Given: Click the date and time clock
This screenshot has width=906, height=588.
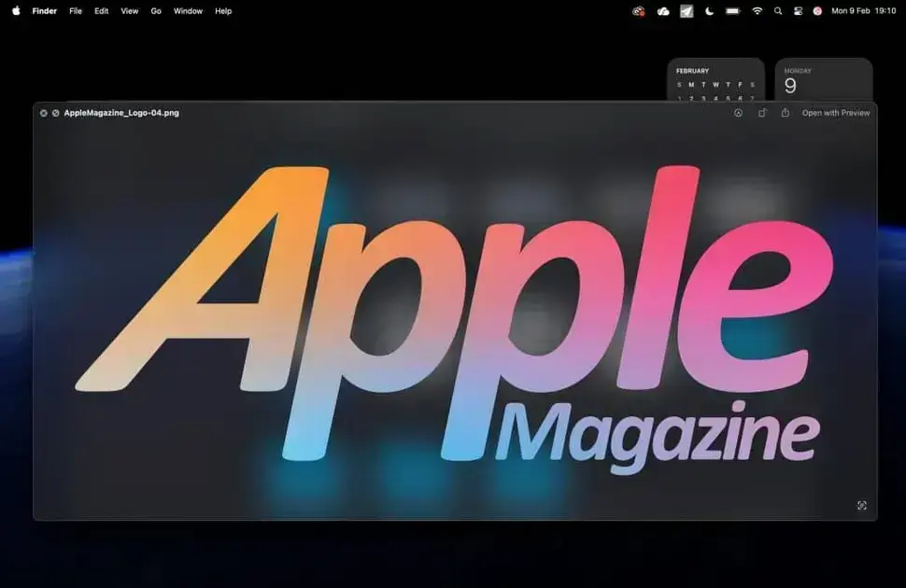Looking at the screenshot, I should click(863, 11).
